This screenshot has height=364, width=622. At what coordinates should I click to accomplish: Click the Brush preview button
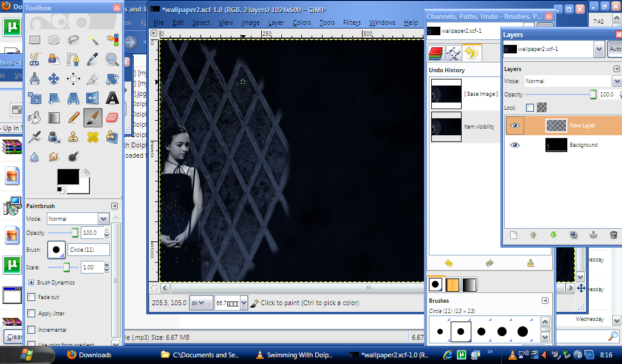pyautogui.click(x=56, y=250)
